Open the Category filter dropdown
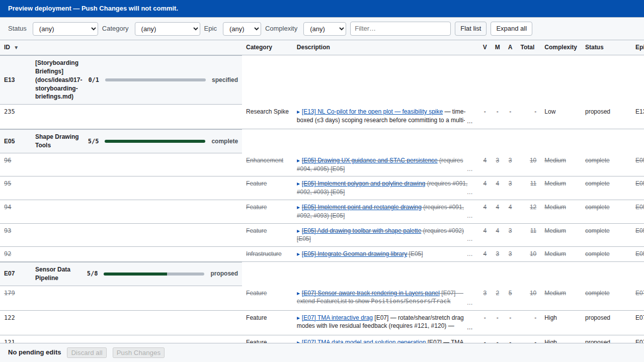 pyautogui.click(x=168, y=29)
